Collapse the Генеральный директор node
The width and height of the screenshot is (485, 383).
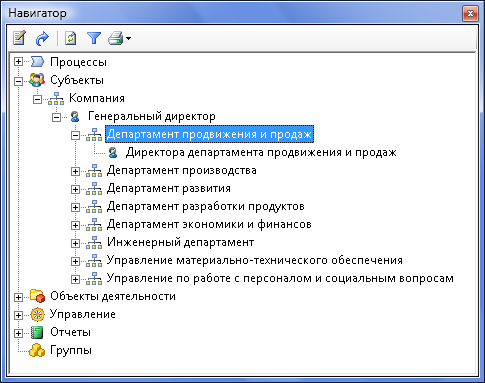(57, 117)
